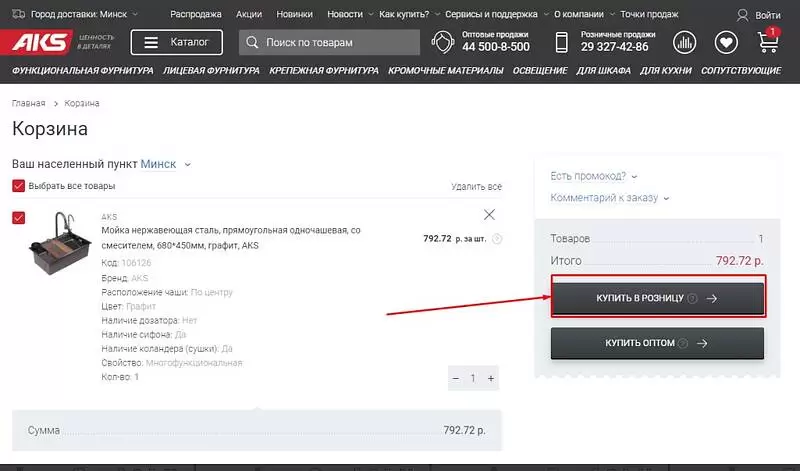Open 'ФУНКЦИОНАЛЬНАЯ ФУРНИТУРА' category menu

pos(82,71)
